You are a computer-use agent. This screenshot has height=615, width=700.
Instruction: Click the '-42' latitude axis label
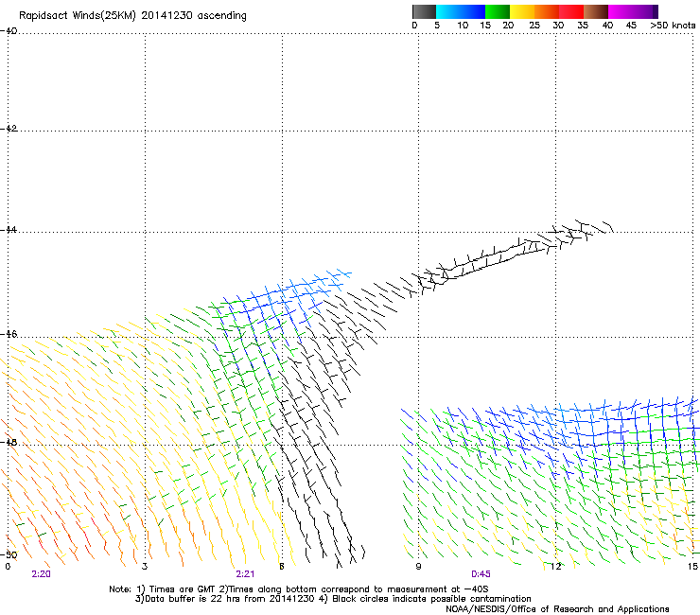[9, 129]
